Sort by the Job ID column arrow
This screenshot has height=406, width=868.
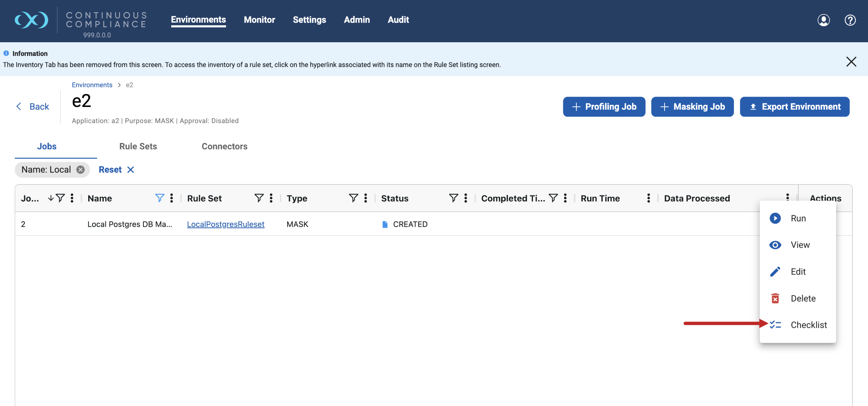point(51,198)
